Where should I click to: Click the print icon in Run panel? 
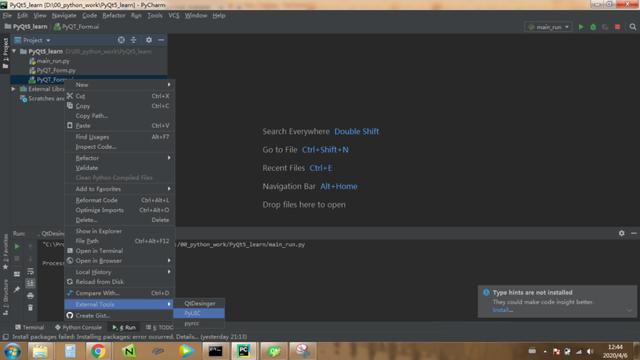(x=30, y=296)
